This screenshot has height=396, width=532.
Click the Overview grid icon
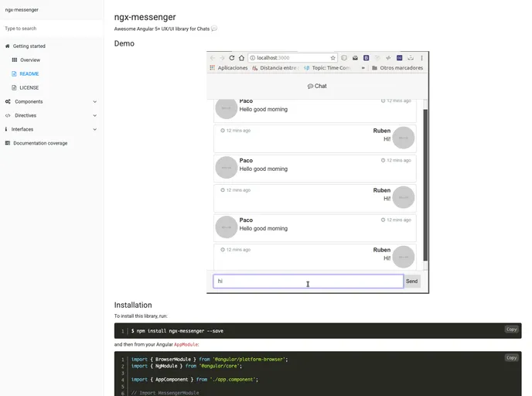click(x=14, y=60)
